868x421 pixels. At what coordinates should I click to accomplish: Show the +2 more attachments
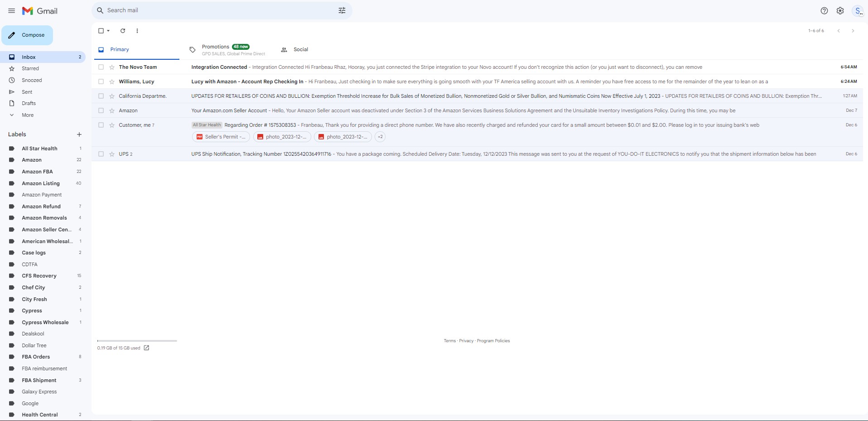(380, 137)
